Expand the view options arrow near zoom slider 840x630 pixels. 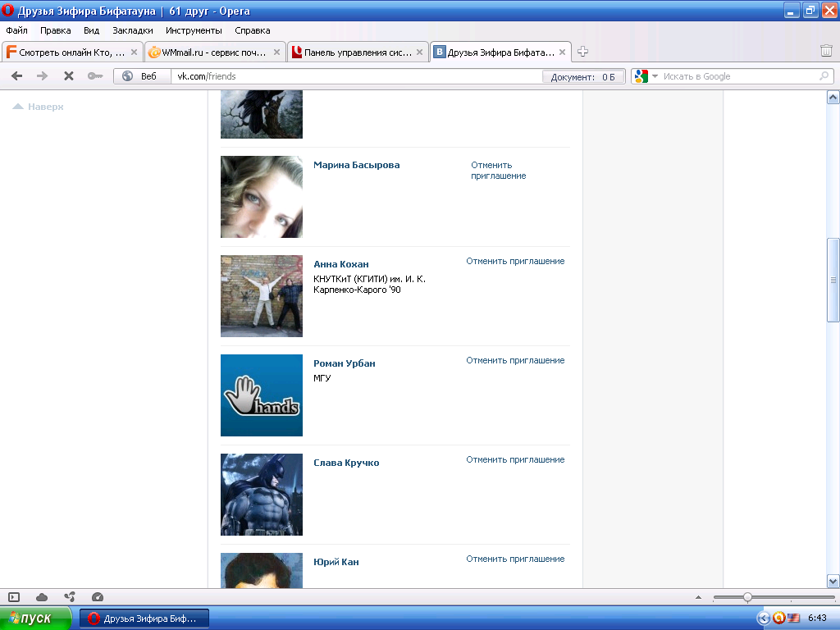tap(698, 597)
